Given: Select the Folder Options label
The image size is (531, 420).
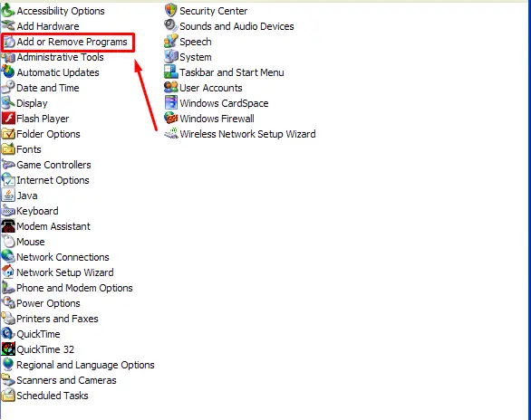Looking at the screenshot, I should (48, 134).
